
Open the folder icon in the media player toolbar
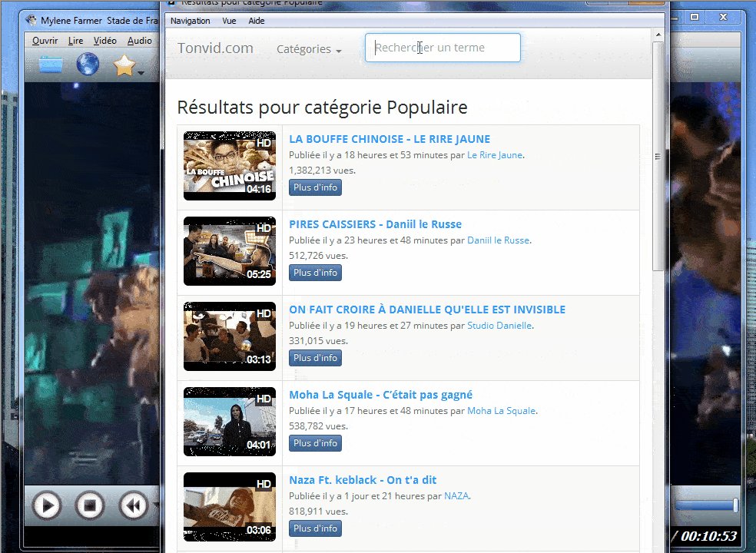point(51,64)
